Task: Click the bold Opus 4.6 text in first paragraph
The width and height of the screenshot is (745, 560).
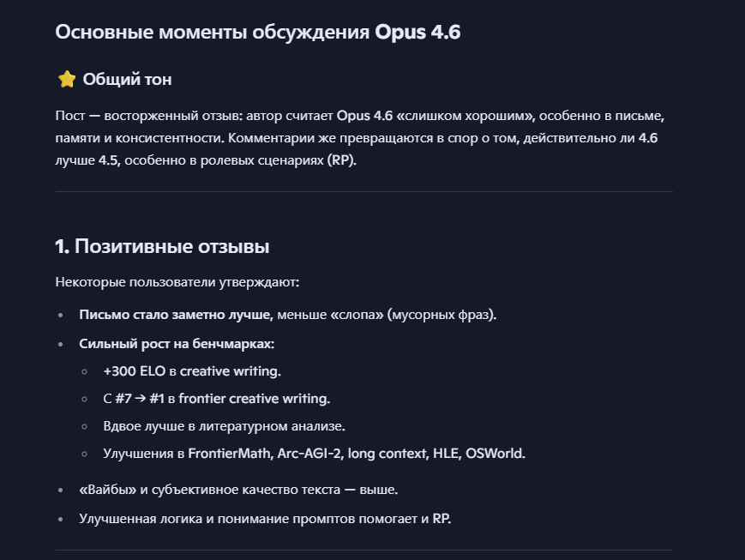Action: (x=364, y=116)
